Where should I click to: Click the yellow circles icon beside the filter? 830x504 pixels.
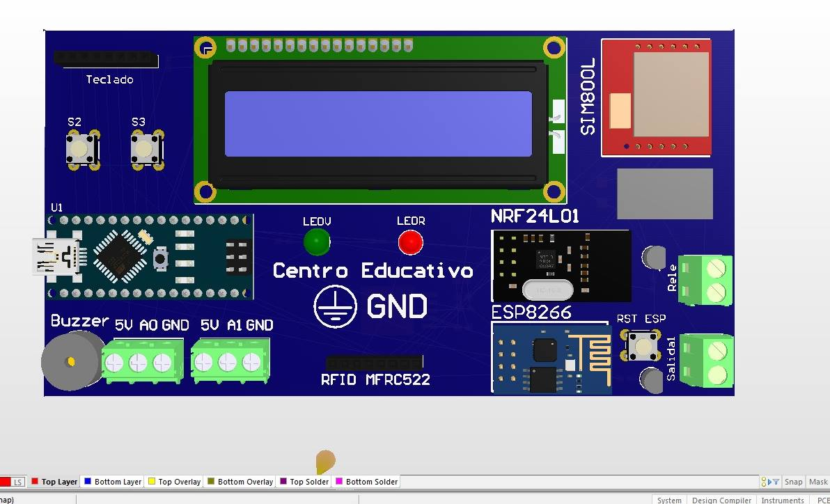(764, 482)
